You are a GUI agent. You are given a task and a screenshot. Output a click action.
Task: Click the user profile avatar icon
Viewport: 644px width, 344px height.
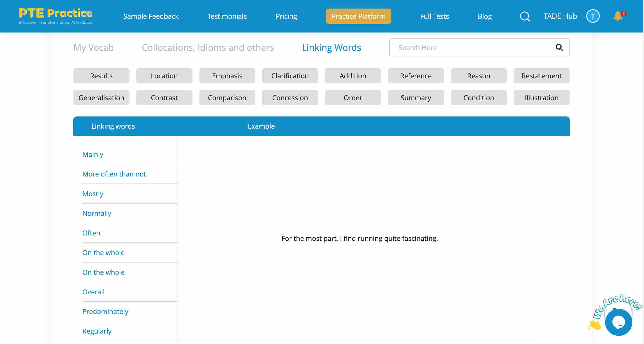click(x=593, y=16)
